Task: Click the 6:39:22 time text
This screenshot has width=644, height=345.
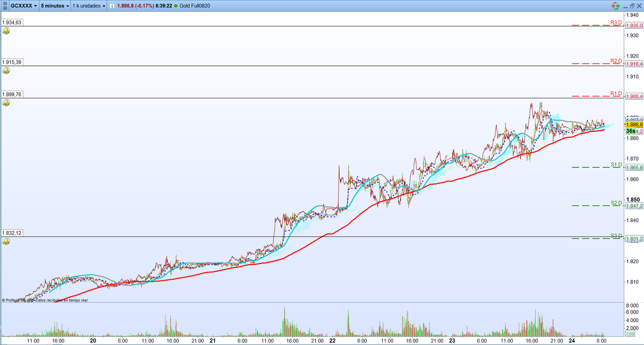Action: (164, 6)
